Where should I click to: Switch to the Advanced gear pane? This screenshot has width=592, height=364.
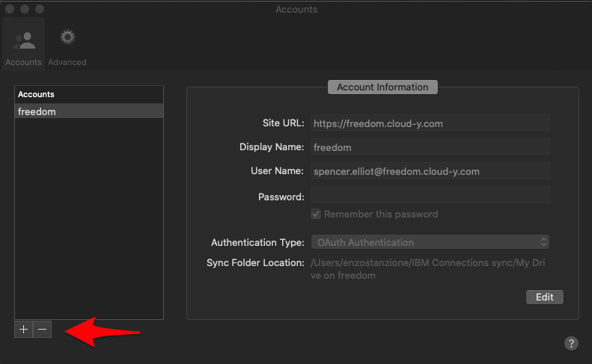point(67,46)
